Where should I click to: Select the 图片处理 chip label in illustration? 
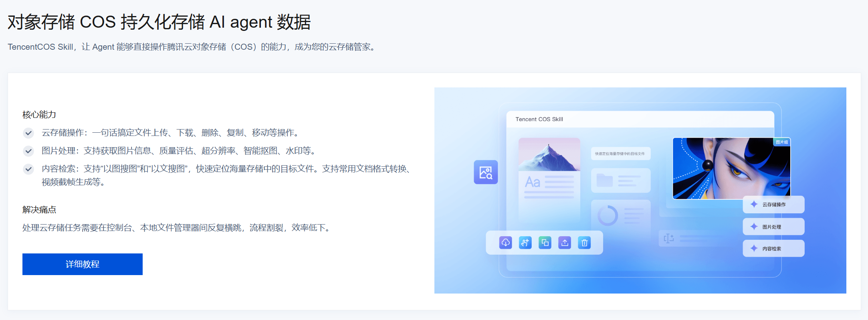[772, 227]
